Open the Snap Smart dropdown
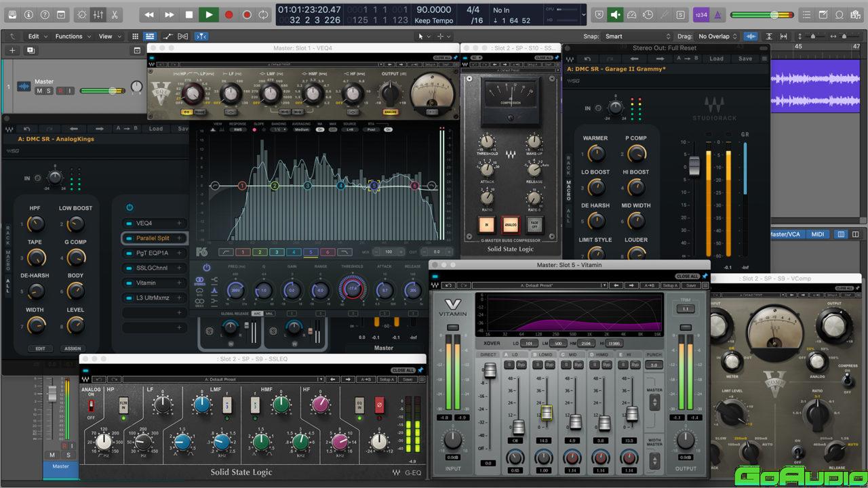The width and height of the screenshot is (868, 488). click(637, 37)
